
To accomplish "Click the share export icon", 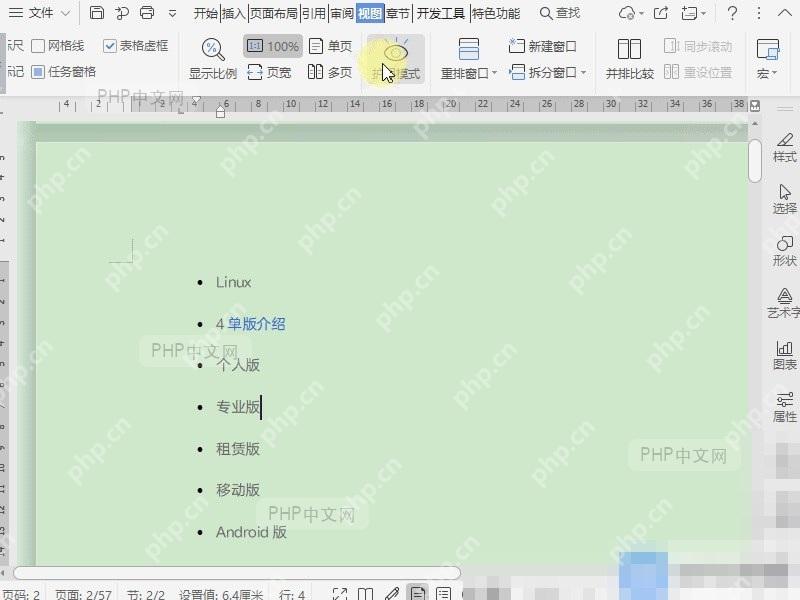I will tap(661, 13).
